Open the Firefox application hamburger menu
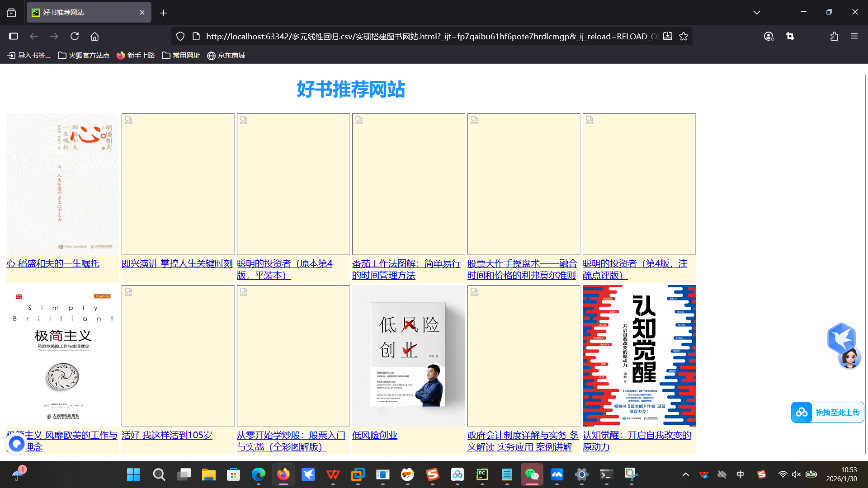This screenshot has width=868, height=488. pos(854,36)
